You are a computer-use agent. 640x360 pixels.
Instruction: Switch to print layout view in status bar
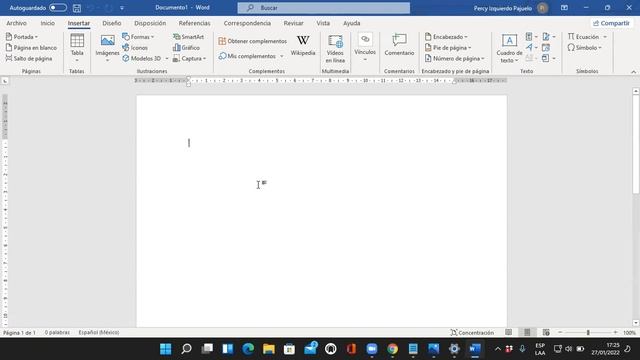pyautogui.click(x=527, y=333)
